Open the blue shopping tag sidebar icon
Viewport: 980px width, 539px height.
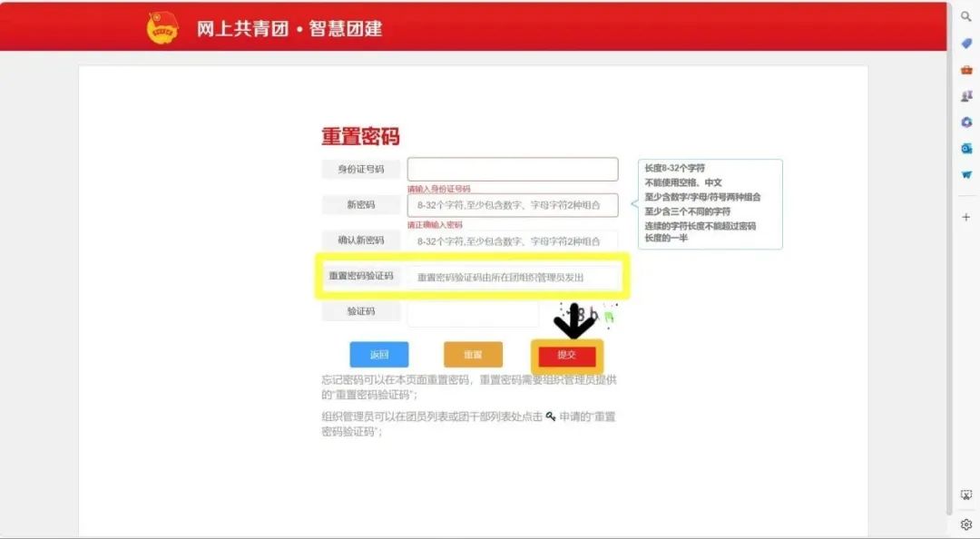click(x=966, y=44)
